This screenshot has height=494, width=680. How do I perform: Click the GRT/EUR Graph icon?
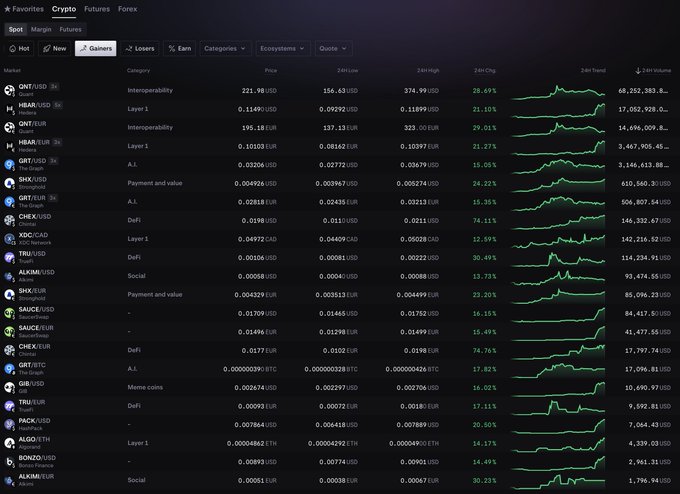pyautogui.click(x=10, y=202)
